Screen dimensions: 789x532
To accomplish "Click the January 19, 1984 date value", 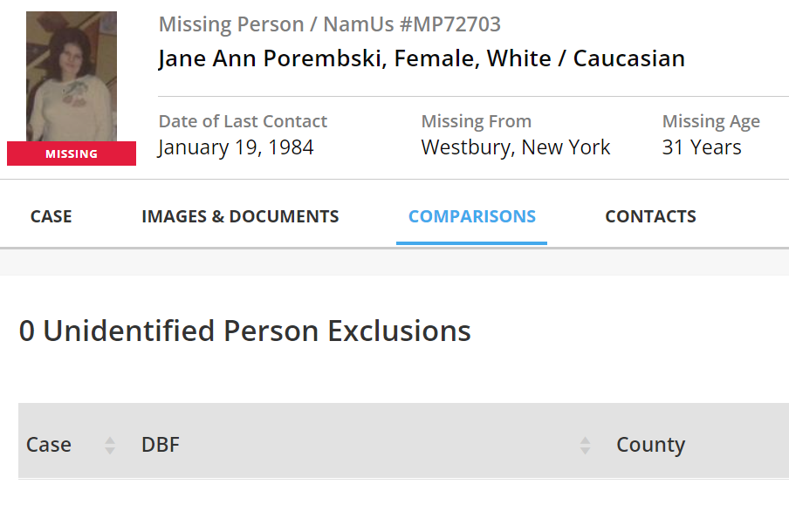I will (x=236, y=147).
